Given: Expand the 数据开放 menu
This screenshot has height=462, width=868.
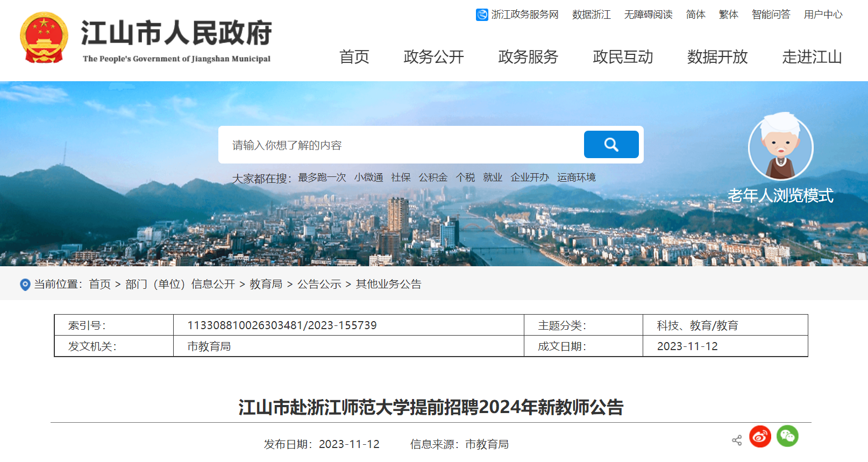Looking at the screenshot, I should (717, 57).
